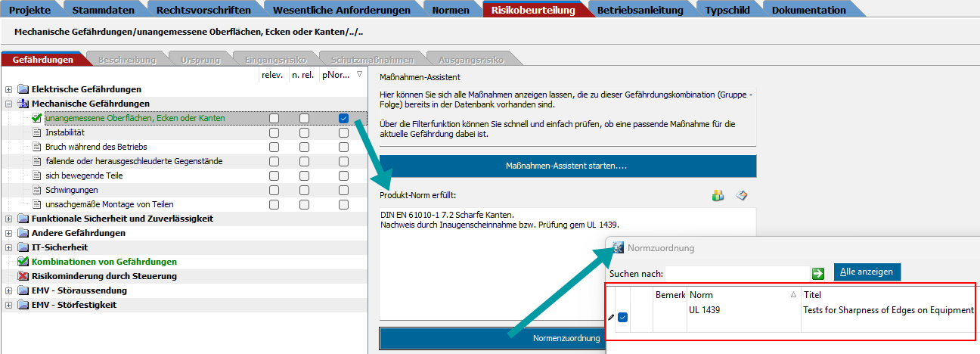The image size is (980, 354).
Task: Click the text blocks icon beside Produkt-Norm erfüllt
Action: click(718, 196)
